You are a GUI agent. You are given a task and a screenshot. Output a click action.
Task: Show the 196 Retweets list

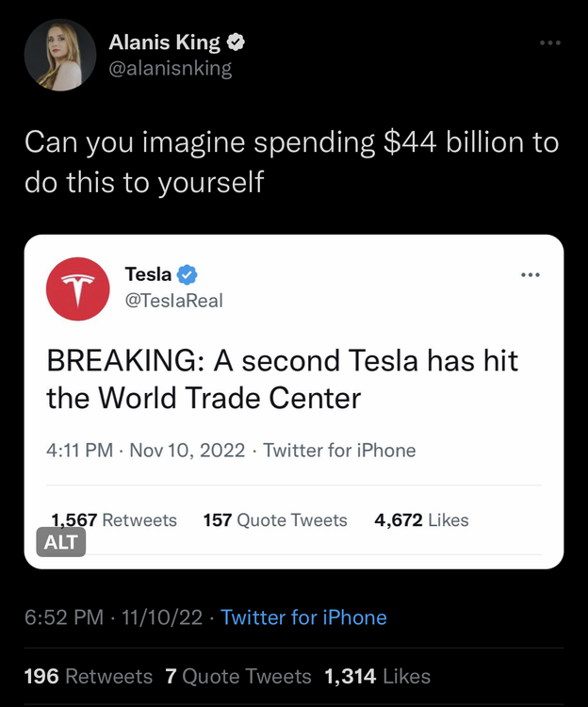click(x=89, y=676)
